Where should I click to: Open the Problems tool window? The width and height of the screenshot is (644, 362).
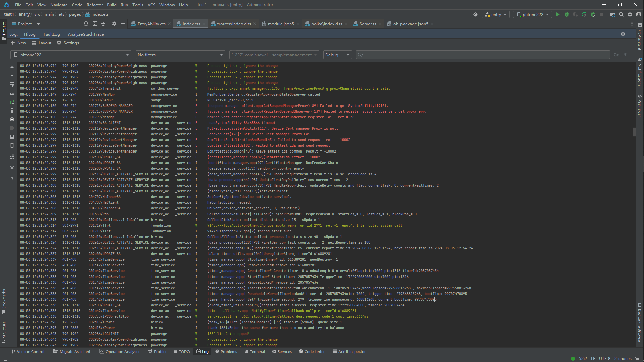tap(226, 351)
